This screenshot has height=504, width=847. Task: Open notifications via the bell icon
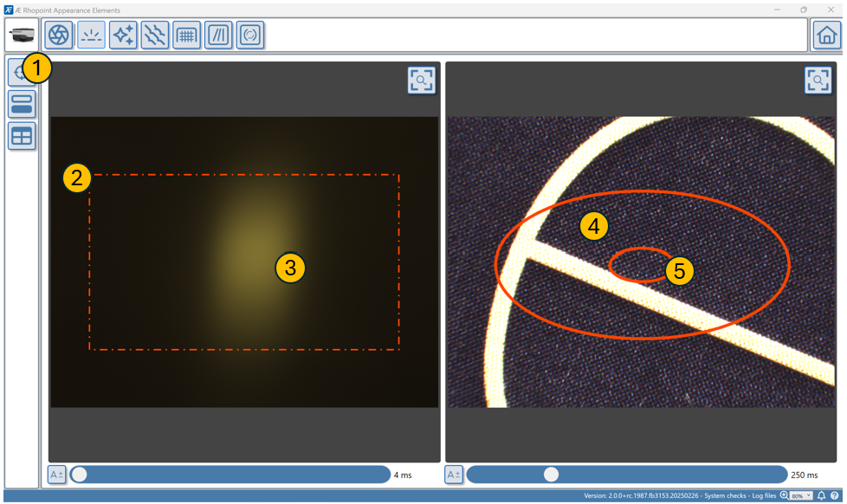(821, 496)
